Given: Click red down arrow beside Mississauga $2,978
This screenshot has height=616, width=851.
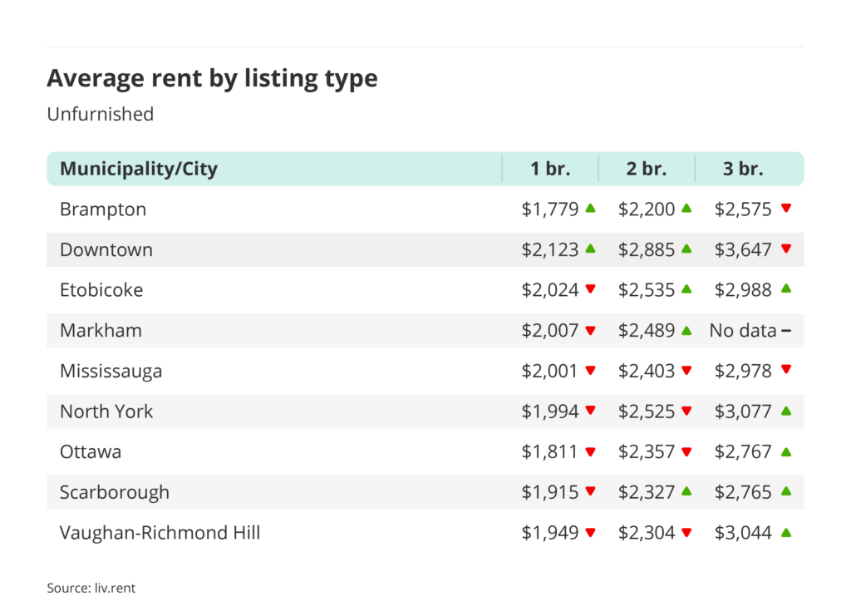Looking at the screenshot, I should pos(786,371).
